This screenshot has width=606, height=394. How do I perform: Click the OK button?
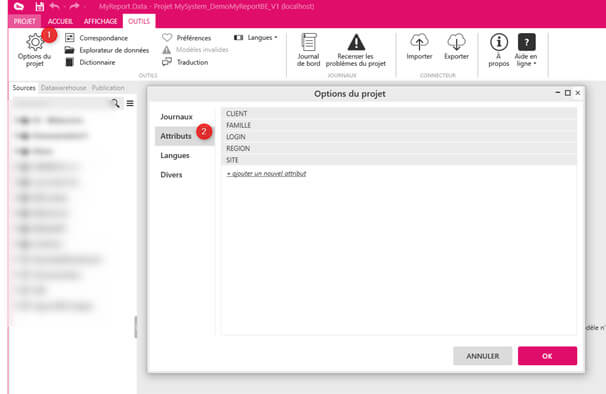point(547,356)
